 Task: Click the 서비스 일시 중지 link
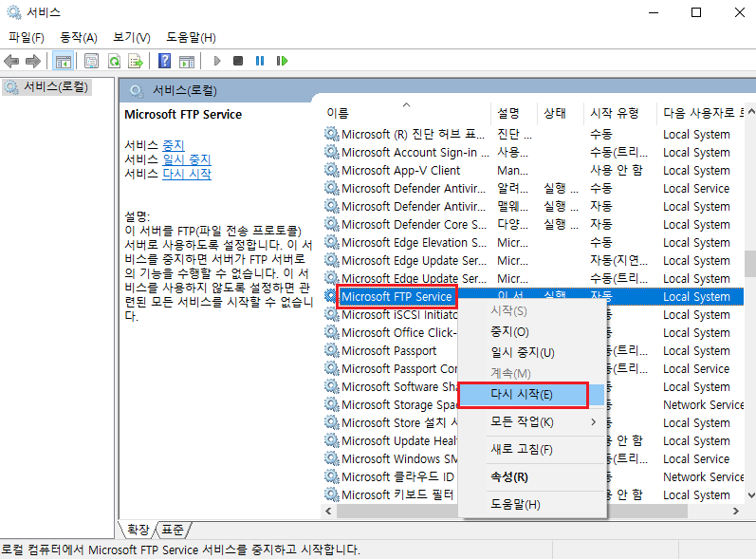[x=187, y=159]
